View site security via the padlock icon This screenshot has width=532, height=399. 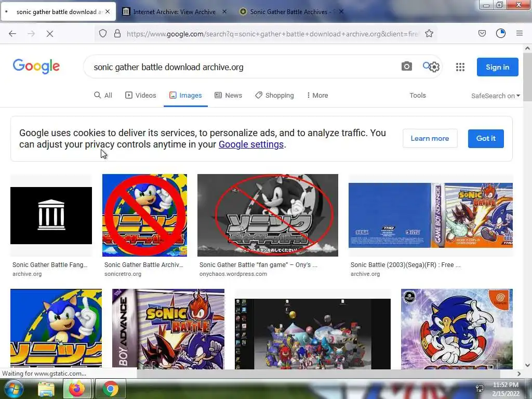click(x=117, y=33)
